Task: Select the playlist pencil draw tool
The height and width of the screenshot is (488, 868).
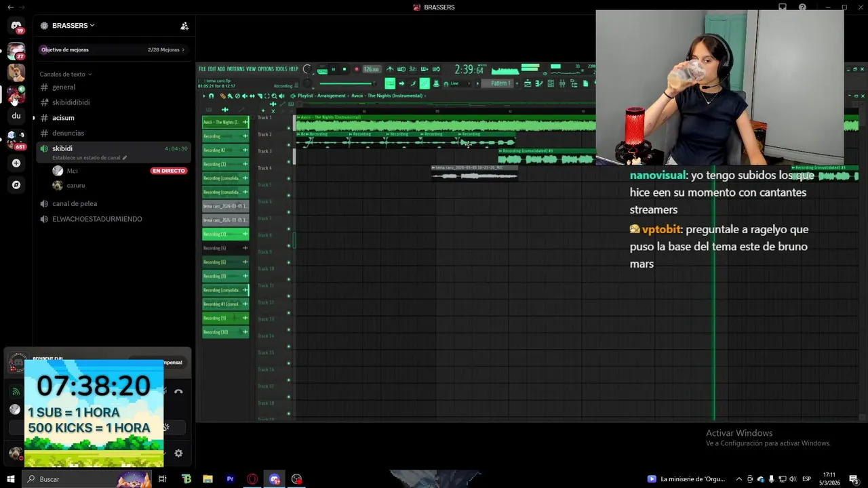Action: 223,96
